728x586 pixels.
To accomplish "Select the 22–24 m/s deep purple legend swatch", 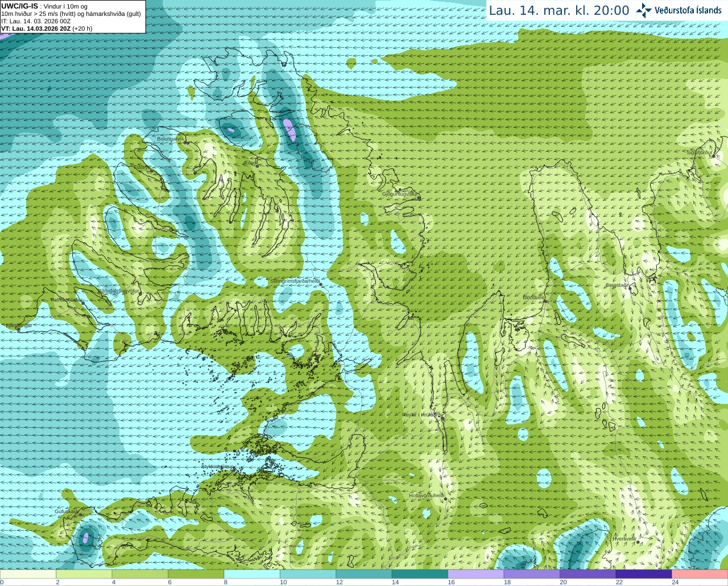I will pyautogui.click(x=644, y=573).
